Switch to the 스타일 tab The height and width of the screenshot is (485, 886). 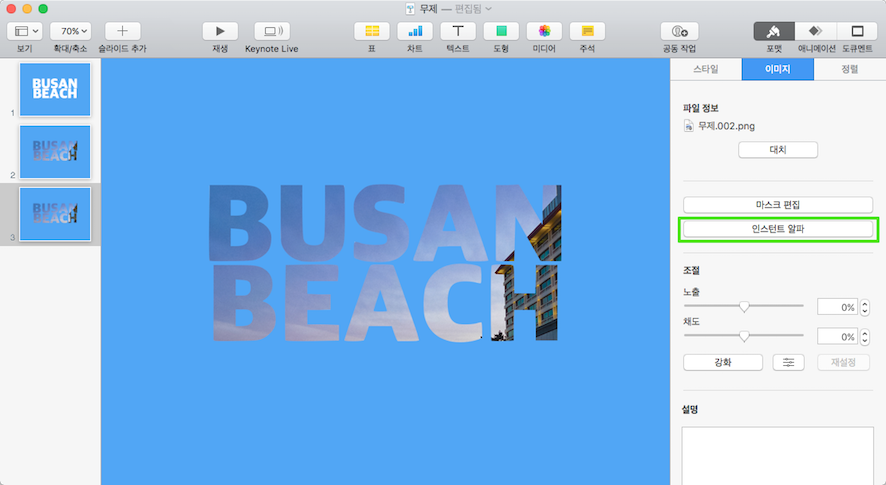click(706, 69)
